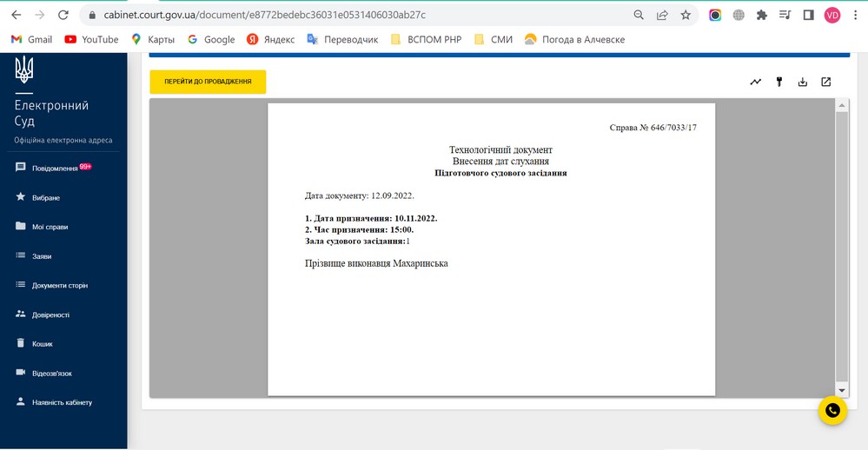This screenshot has height=450, width=868.
Task: Click the key signature icon
Action: (x=779, y=82)
